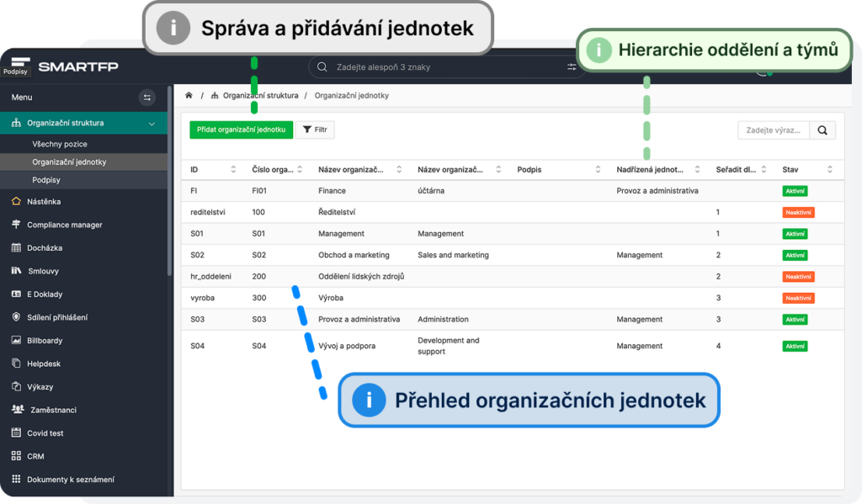Viewport: 862px width, 504px height.
Task: Click the home icon in breadcrumb
Action: click(x=189, y=95)
